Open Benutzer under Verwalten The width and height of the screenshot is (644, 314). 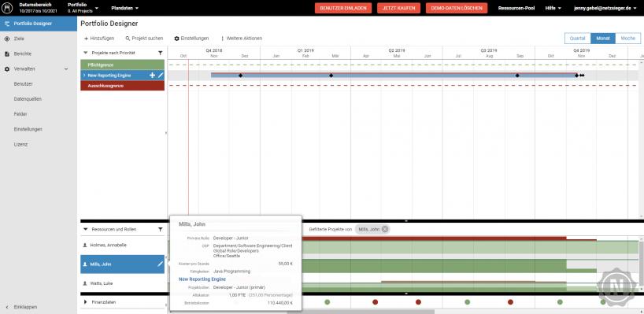click(x=23, y=83)
